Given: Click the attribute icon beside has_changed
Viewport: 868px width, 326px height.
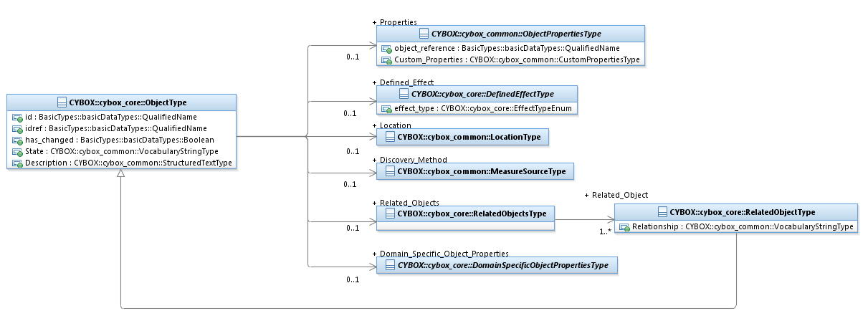Looking at the screenshot, I should [18, 140].
